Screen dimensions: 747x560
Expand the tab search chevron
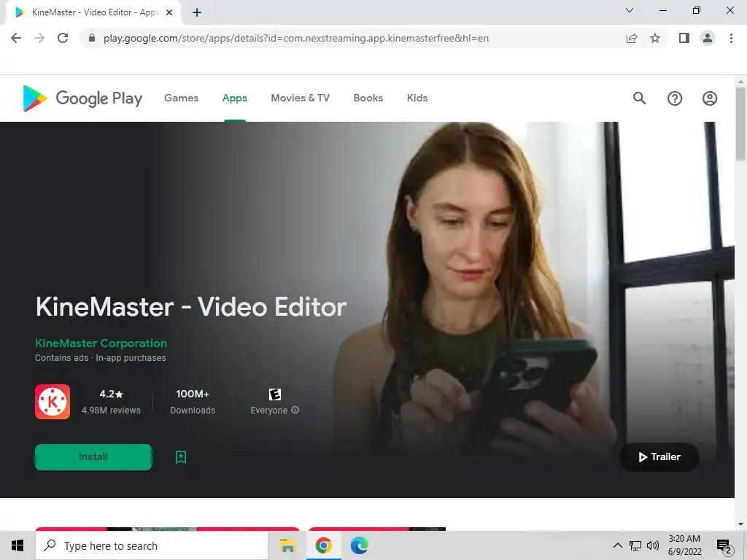630,10
